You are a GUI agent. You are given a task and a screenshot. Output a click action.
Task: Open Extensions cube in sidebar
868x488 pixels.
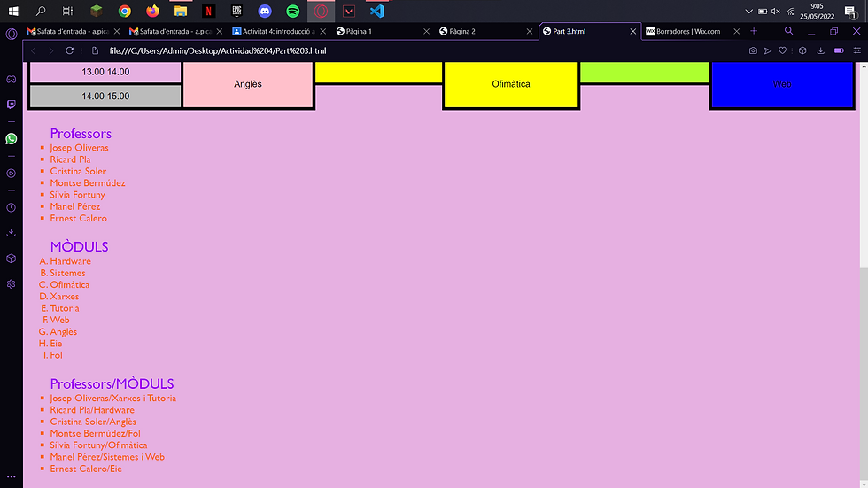click(11, 259)
